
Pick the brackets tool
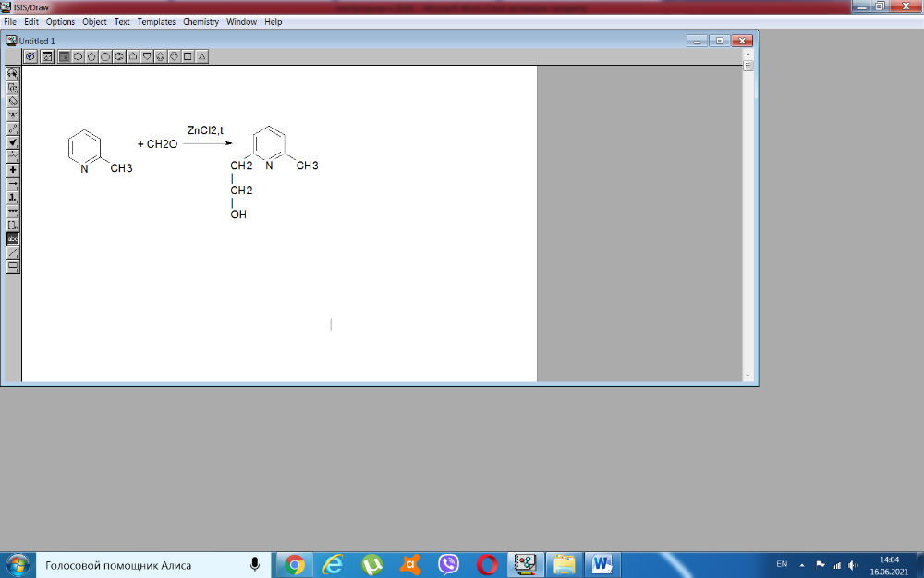(x=13, y=225)
